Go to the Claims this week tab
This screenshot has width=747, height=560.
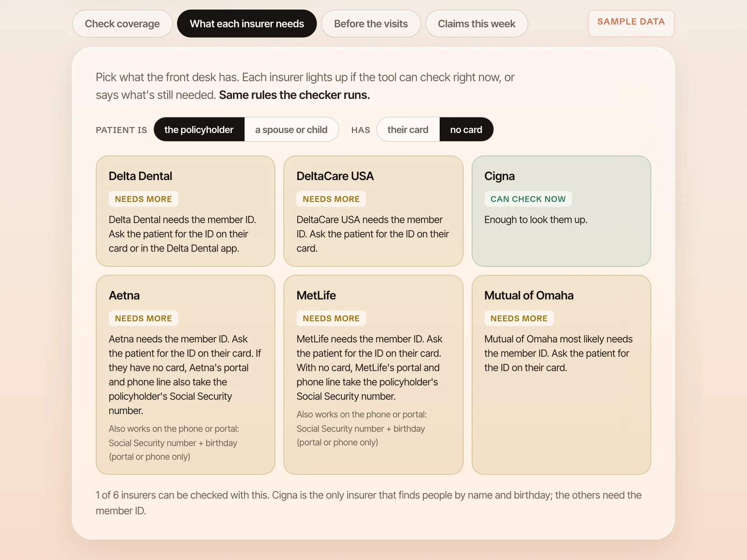pos(477,24)
